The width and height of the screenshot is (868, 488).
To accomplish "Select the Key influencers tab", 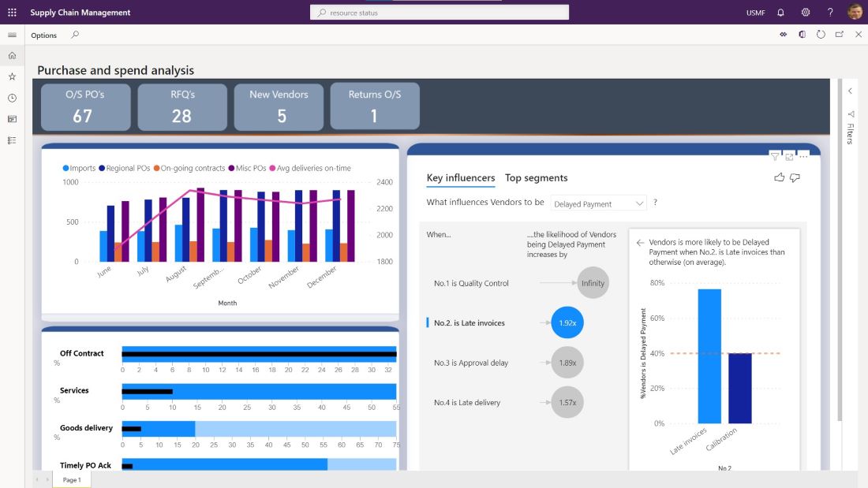I will (460, 177).
